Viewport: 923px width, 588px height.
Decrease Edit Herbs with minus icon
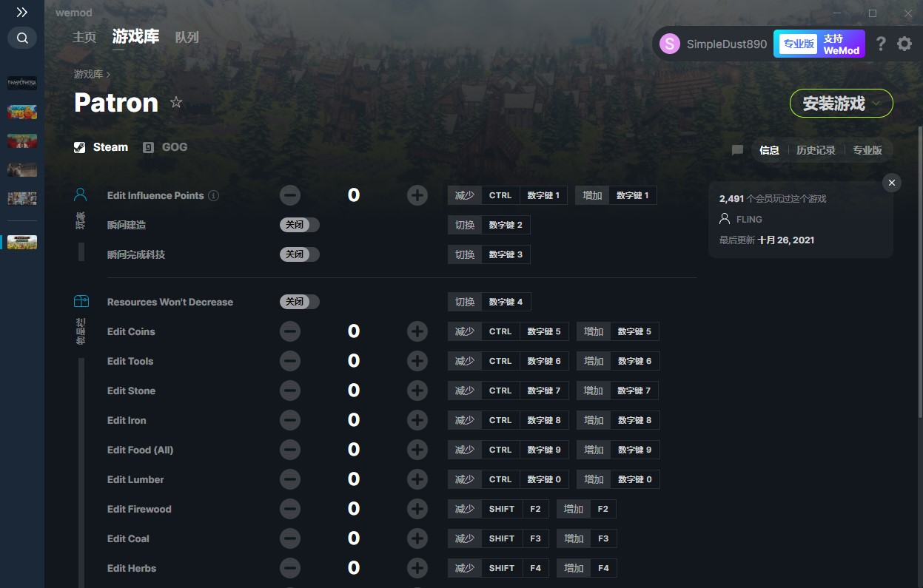click(x=290, y=568)
